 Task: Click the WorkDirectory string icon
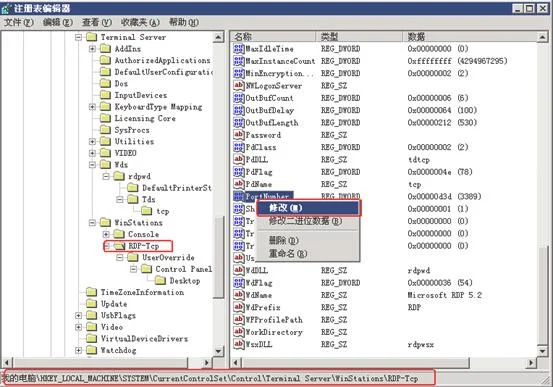click(239, 332)
